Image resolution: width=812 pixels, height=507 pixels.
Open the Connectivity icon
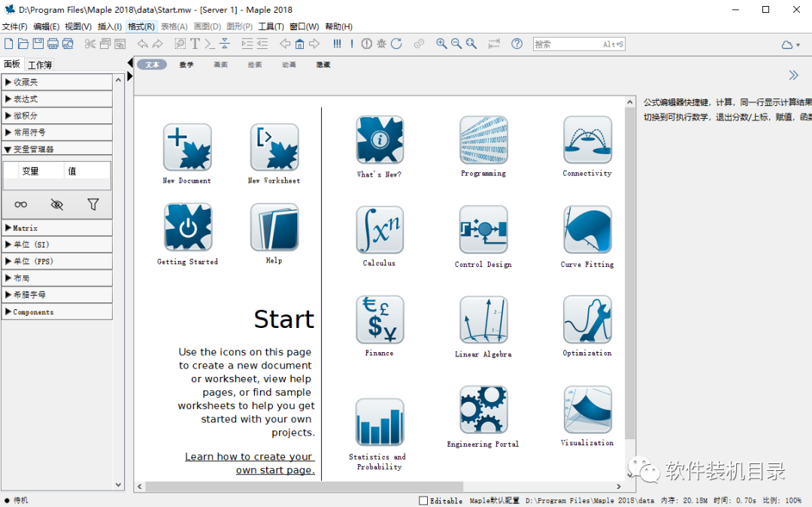587,141
